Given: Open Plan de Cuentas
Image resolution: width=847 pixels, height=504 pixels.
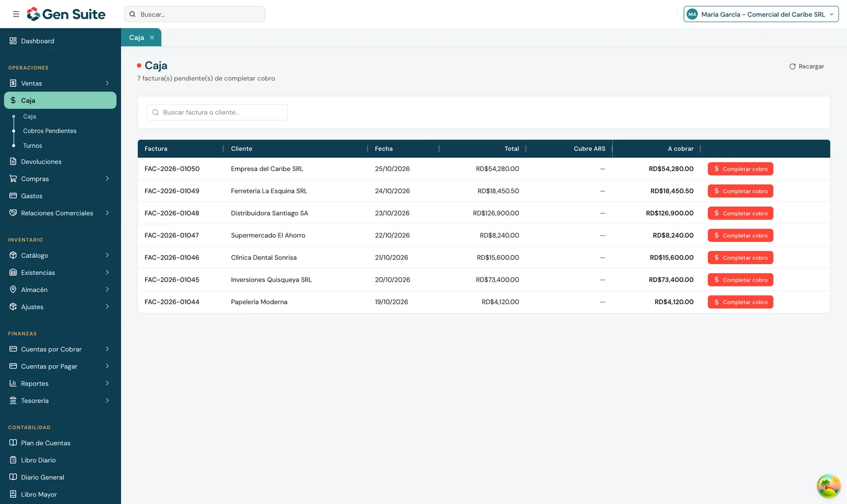Looking at the screenshot, I should tap(60, 443).
